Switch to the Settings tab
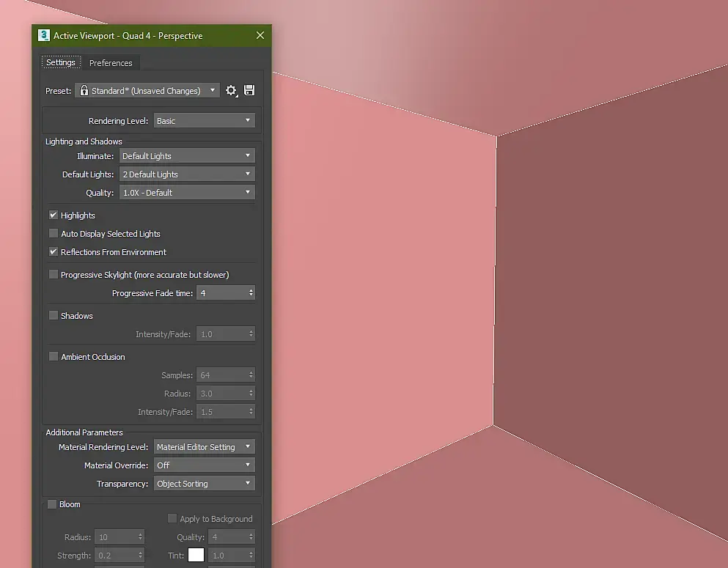This screenshot has width=728, height=568. (61, 62)
